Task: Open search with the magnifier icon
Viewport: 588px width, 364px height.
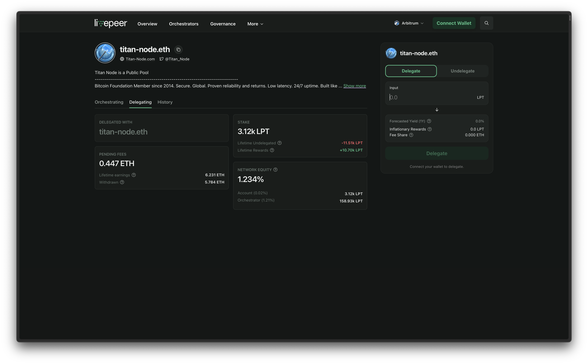Action: pyautogui.click(x=486, y=23)
